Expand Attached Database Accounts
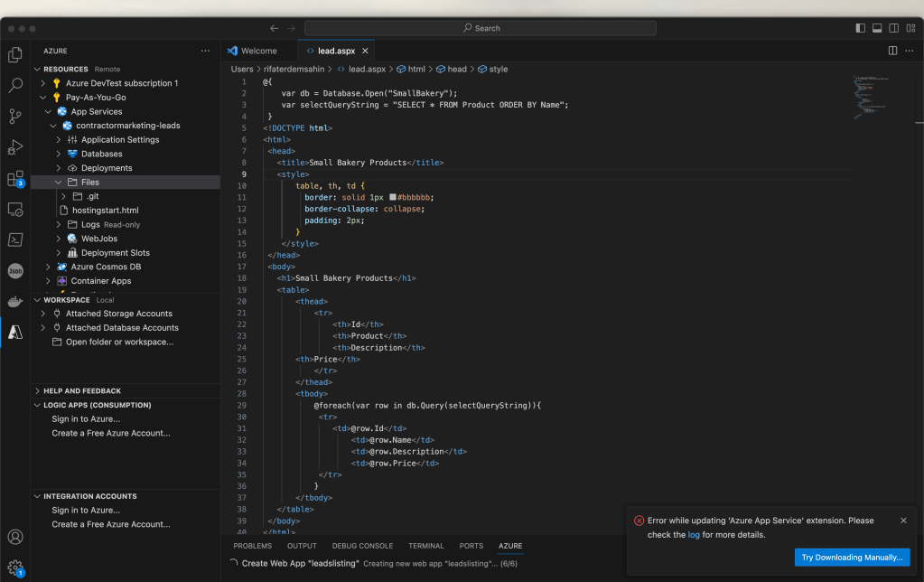Screen dimensions: 924x582 pos(42,328)
